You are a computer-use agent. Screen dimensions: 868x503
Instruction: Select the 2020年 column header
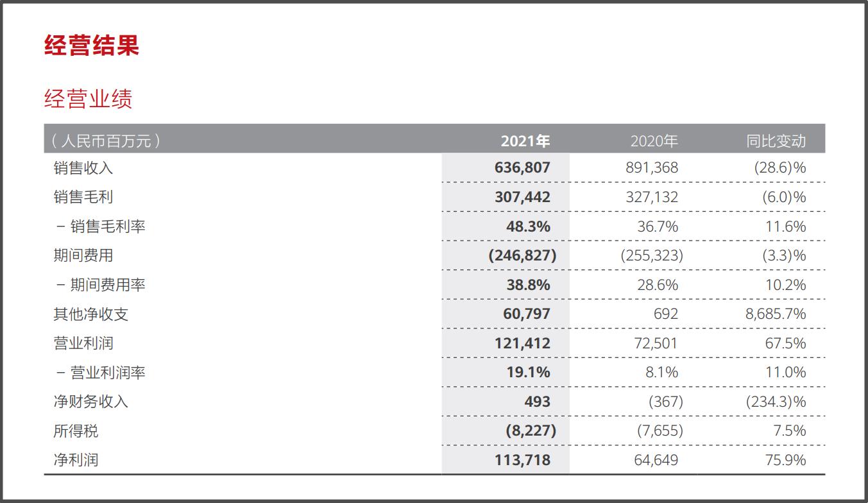pyautogui.click(x=654, y=141)
